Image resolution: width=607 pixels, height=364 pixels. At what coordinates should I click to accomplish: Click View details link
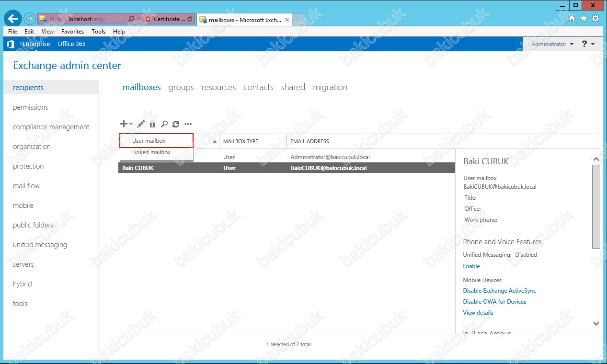(x=478, y=313)
